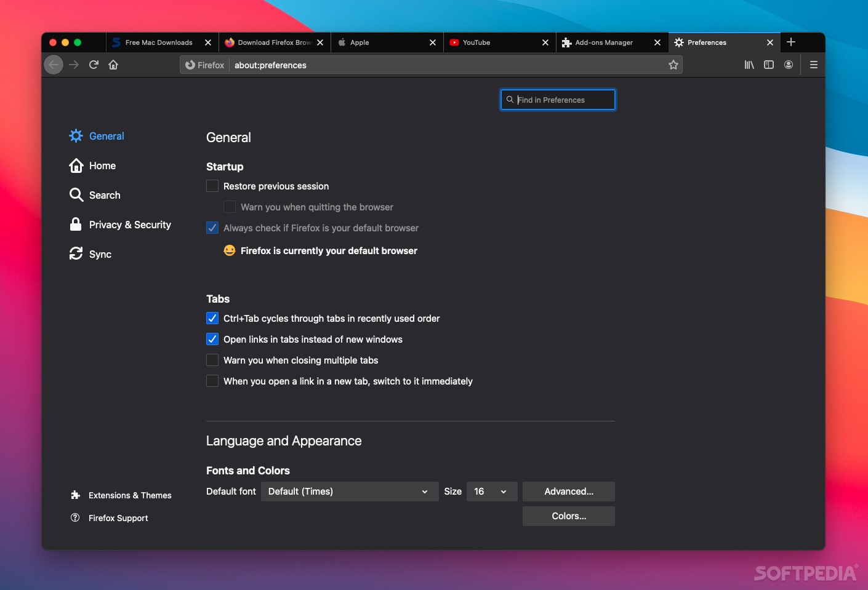
Task: Click the Find in Preferences search field
Action: (557, 100)
